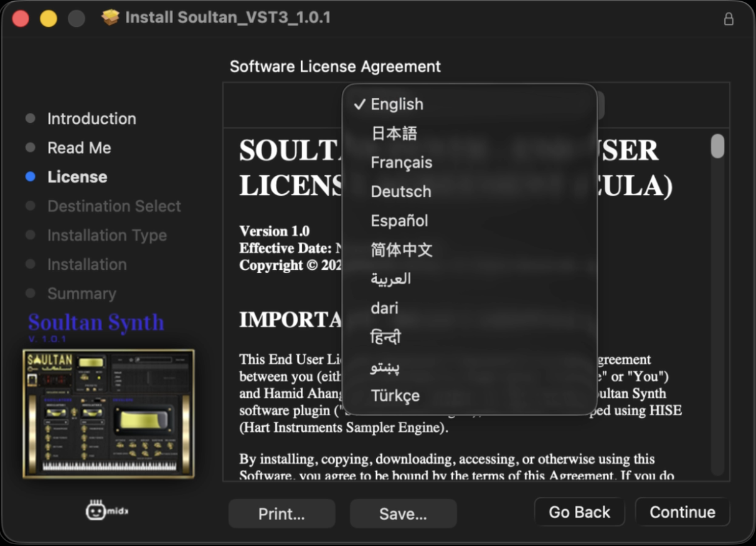756x546 pixels.
Task: Select 简体中文 language option
Action: (470, 250)
